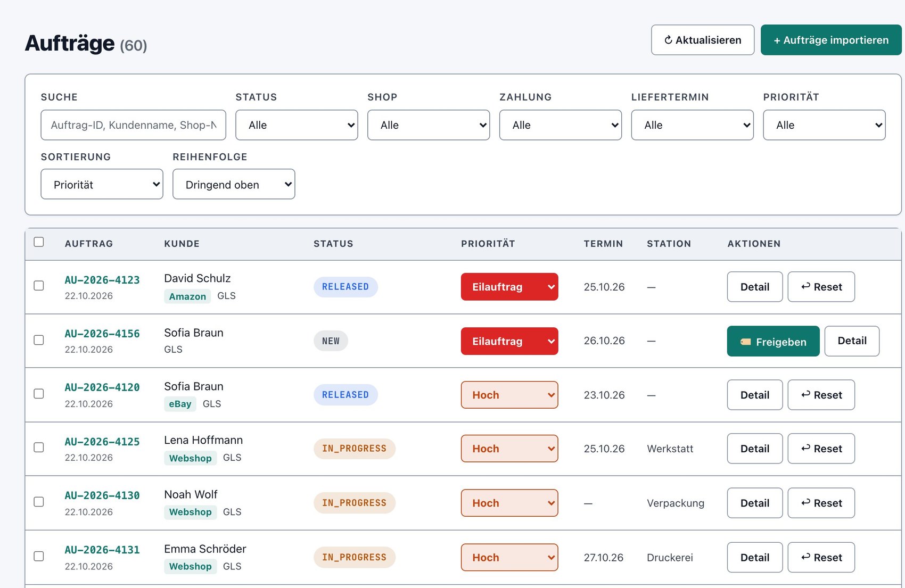Viewport: 905px width, 588px height.
Task: Click the eBay shop tag for Sofia Braun
Action: [x=180, y=404]
